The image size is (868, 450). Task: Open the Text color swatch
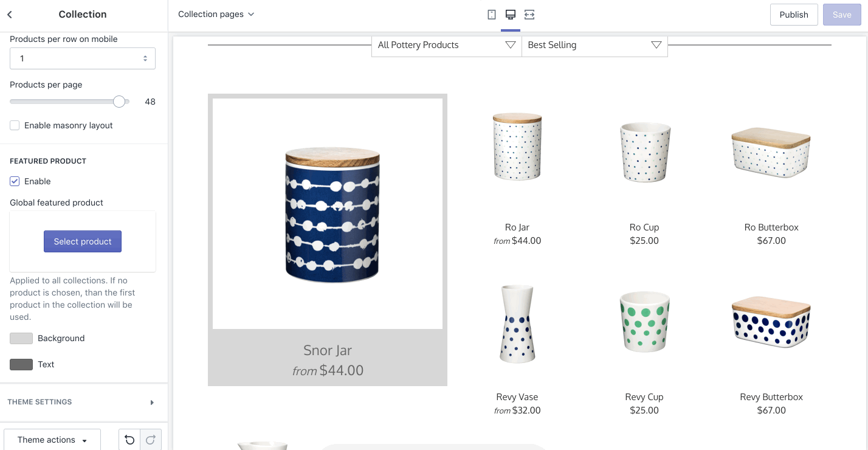[21, 364]
